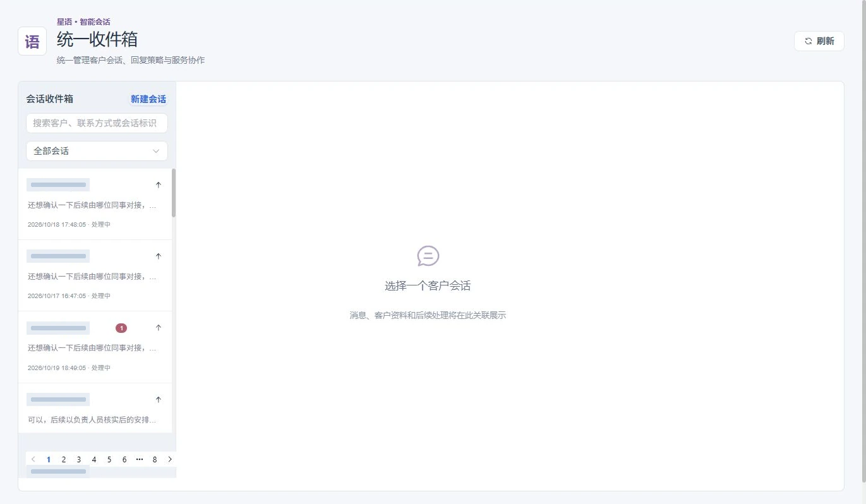Jump to page 2 of conversations
Screen dimensions: 866x504
click(x=64, y=459)
